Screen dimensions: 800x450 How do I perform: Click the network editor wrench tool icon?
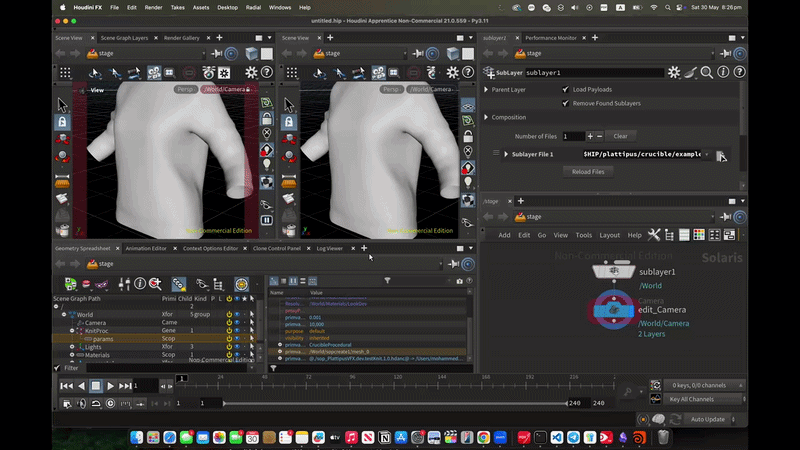654,235
